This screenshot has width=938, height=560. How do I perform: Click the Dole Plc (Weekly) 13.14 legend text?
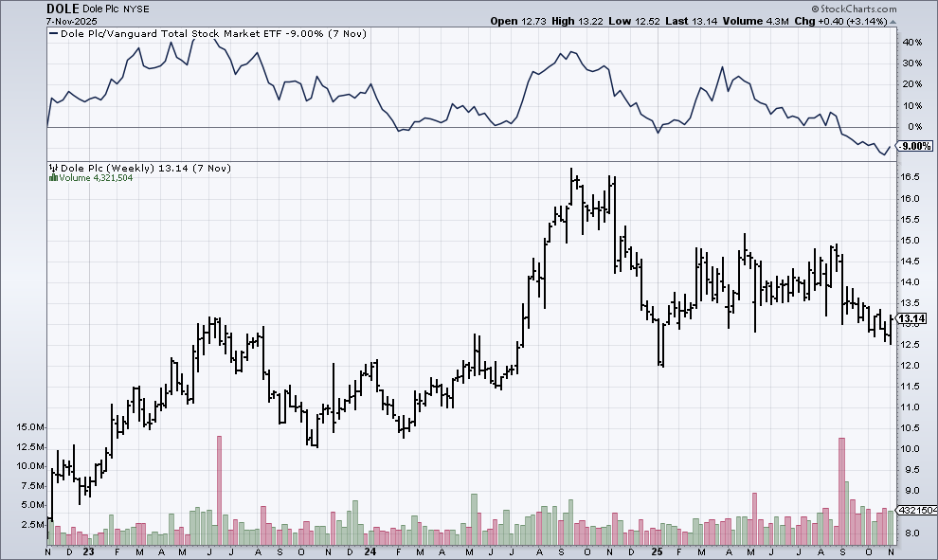coord(146,168)
